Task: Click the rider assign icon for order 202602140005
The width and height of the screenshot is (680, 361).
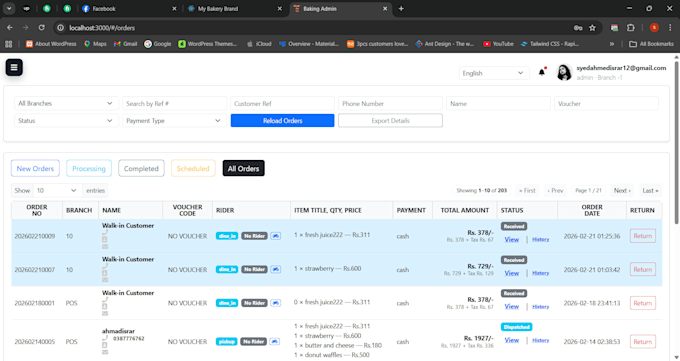Action: [x=275, y=341]
